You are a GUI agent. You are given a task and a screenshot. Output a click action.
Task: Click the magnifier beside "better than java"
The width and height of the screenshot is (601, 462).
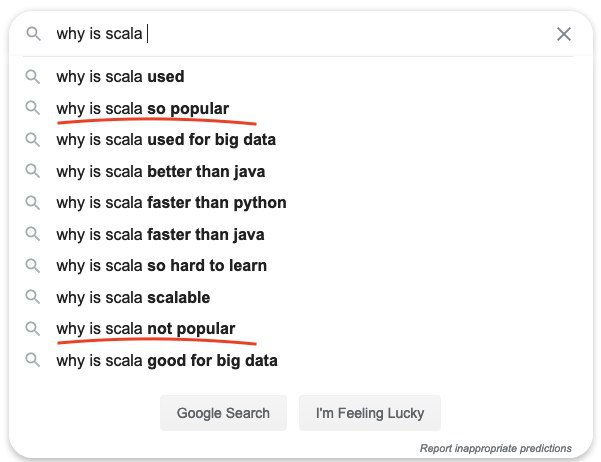(x=33, y=171)
